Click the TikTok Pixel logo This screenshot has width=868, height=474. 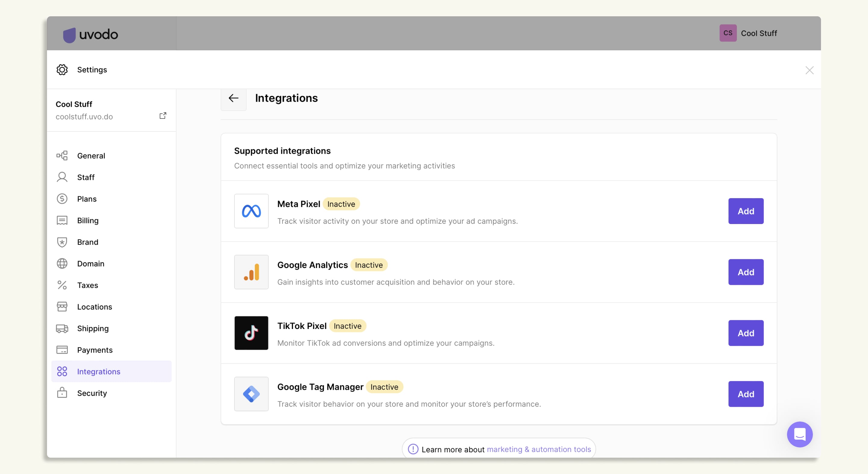click(x=251, y=333)
